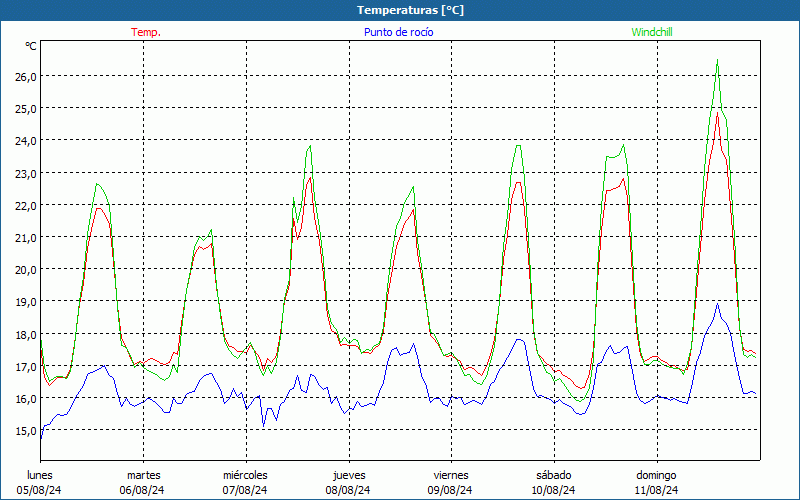Click the 23,0 y-axis value
Image resolution: width=800 pixels, height=500 pixels.
click(x=25, y=173)
